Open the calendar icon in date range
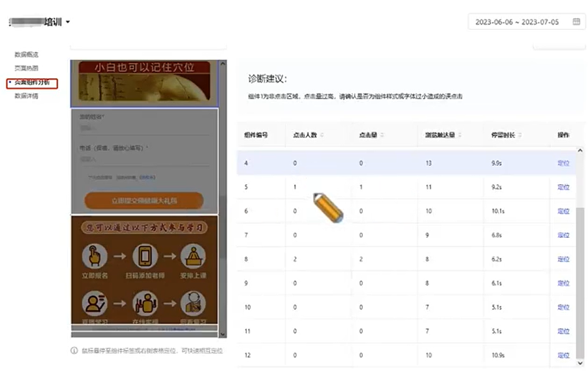This screenshot has height=387, width=588. click(576, 22)
